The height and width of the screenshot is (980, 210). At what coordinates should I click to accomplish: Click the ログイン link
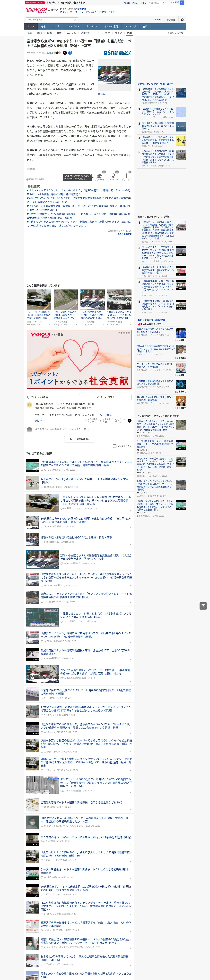64,12
